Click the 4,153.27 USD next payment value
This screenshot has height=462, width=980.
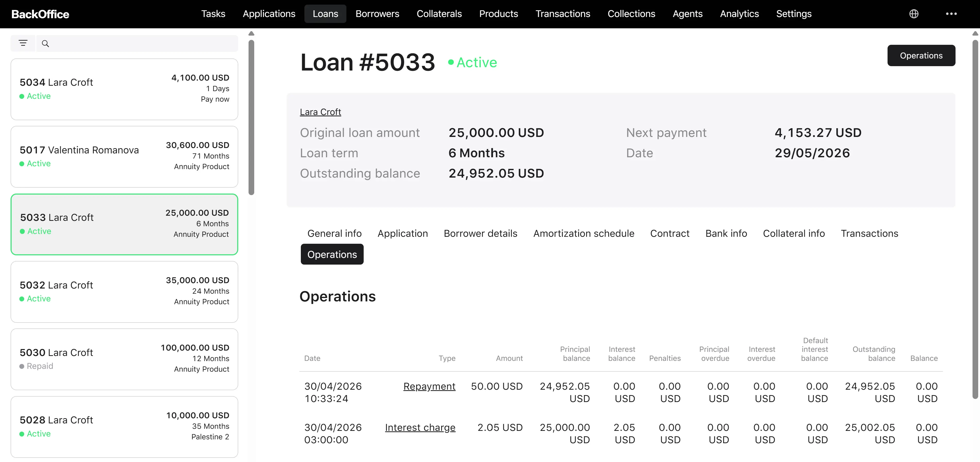click(818, 133)
